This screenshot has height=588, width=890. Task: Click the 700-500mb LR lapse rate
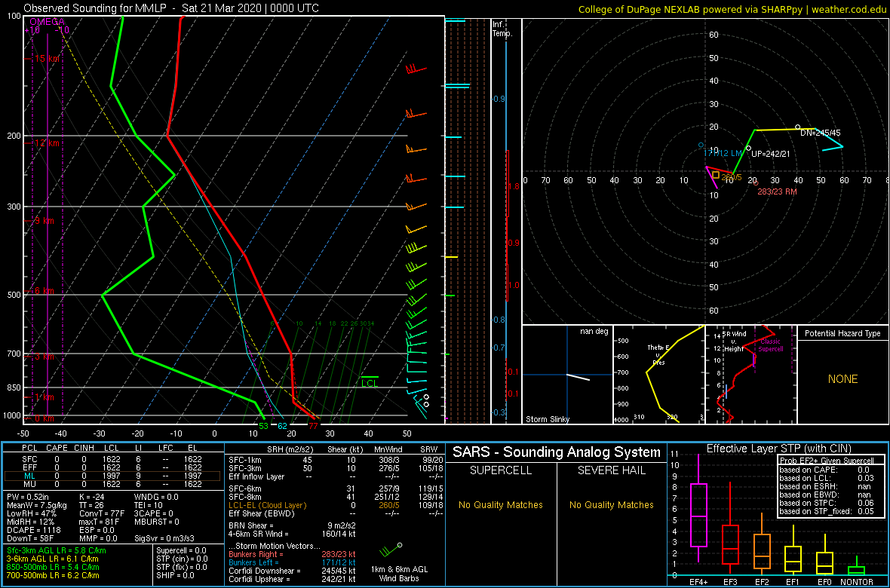point(52,576)
